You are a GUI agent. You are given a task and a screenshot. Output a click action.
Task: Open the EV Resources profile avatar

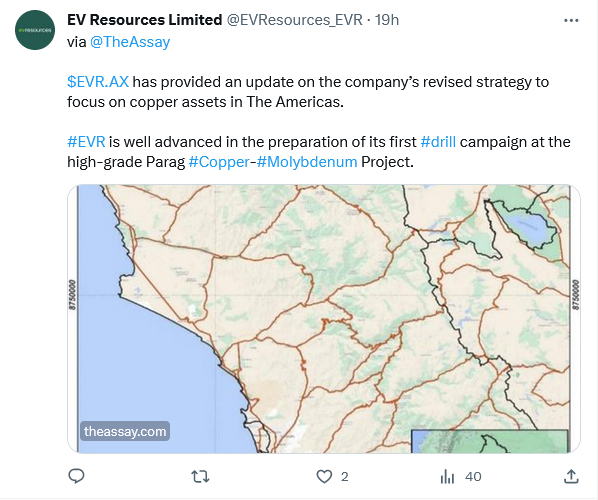35,30
